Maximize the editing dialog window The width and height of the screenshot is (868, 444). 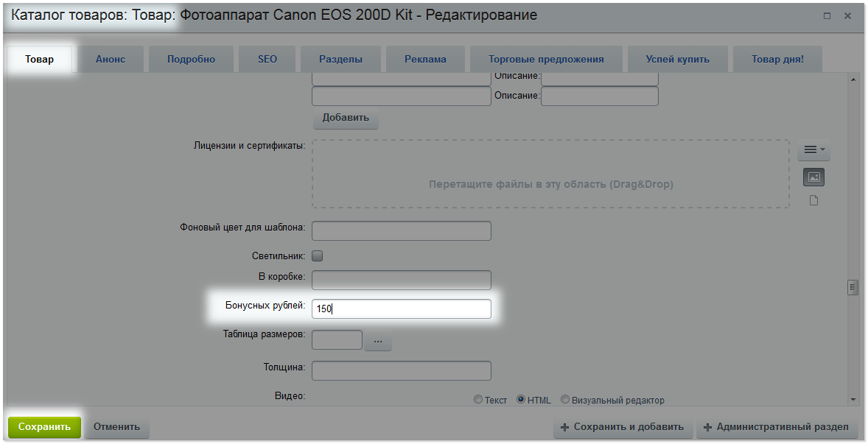(x=827, y=16)
